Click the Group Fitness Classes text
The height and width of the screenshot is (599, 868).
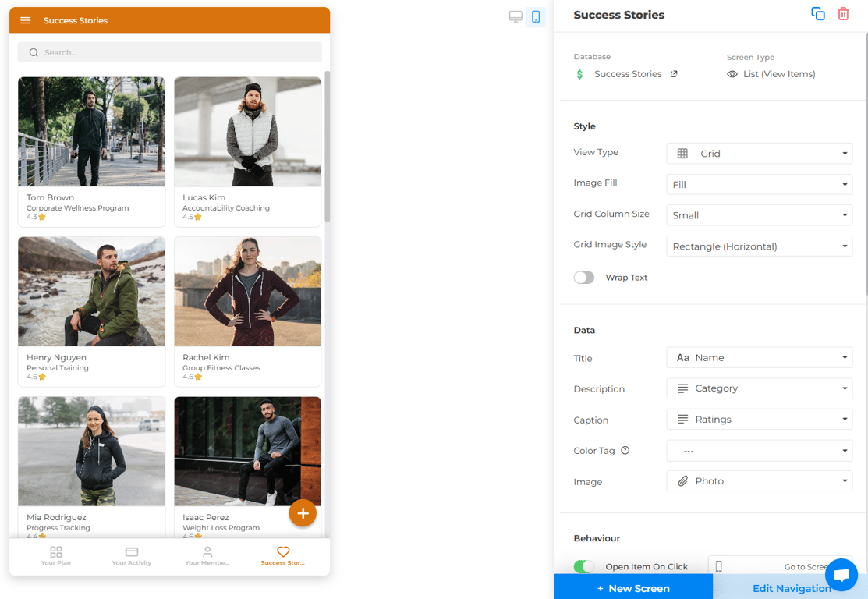(221, 368)
